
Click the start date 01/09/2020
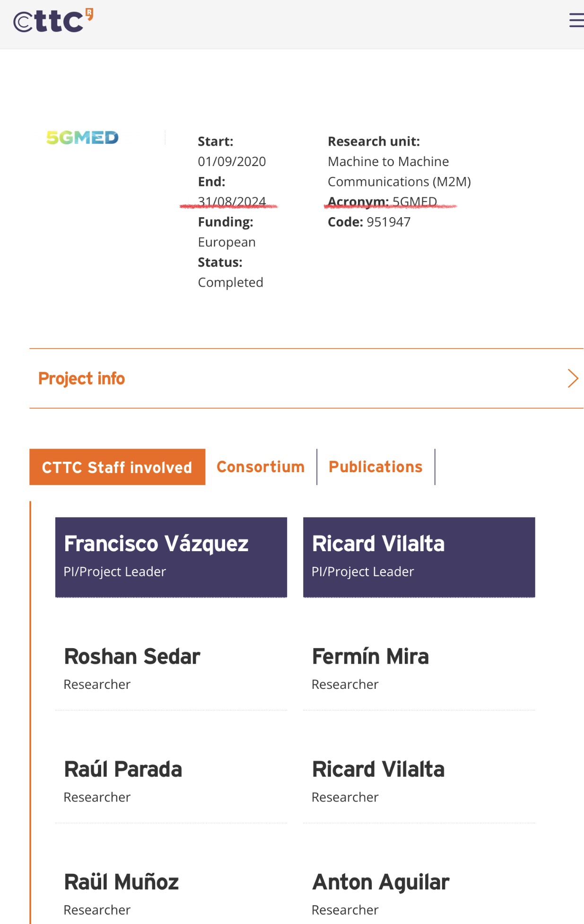(x=232, y=161)
